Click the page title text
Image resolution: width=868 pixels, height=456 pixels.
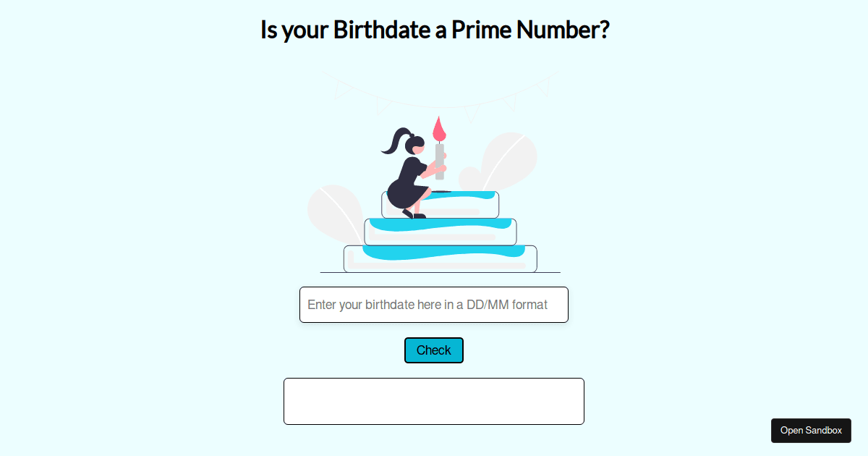click(434, 30)
